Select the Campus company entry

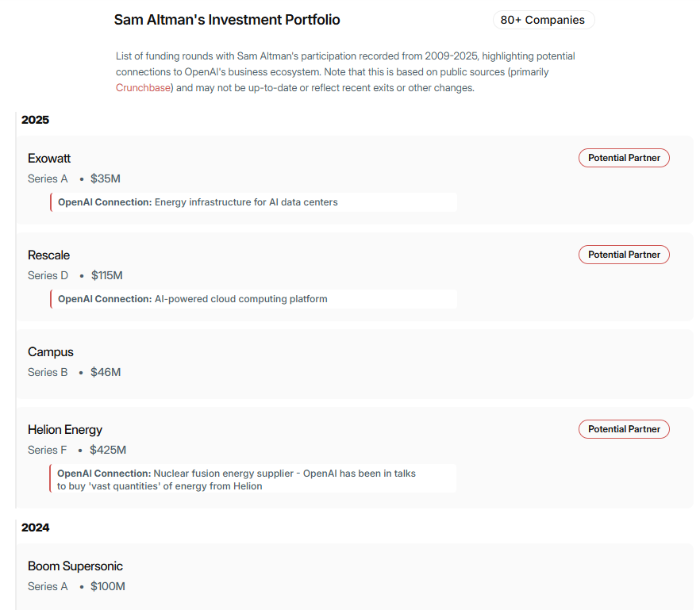[x=51, y=352]
